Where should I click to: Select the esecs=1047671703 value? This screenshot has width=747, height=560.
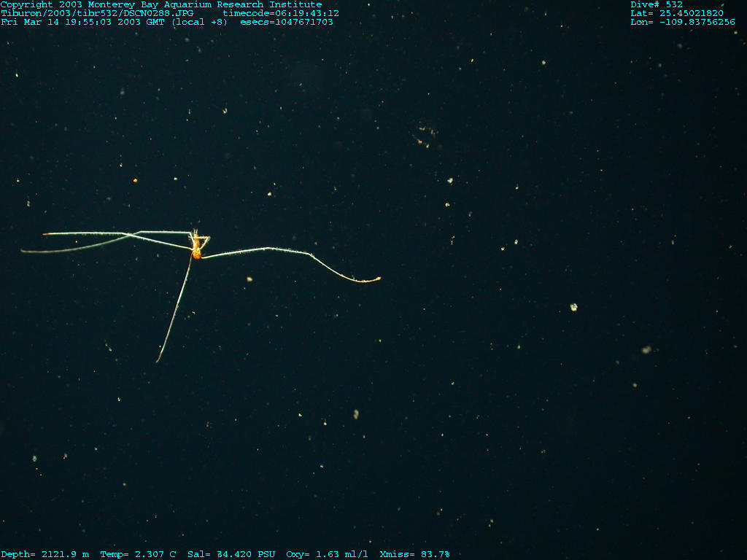[287, 22]
